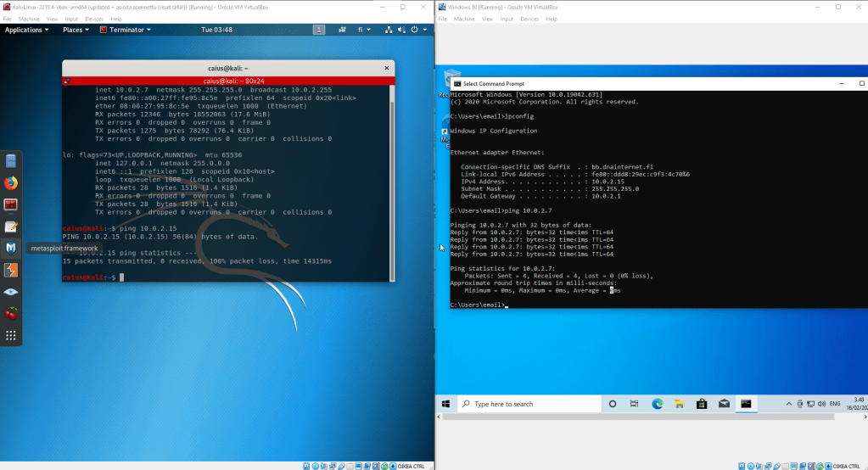868x470 pixels.
Task: Switch Kali workspace using the 1 indicator
Action: pos(319,30)
